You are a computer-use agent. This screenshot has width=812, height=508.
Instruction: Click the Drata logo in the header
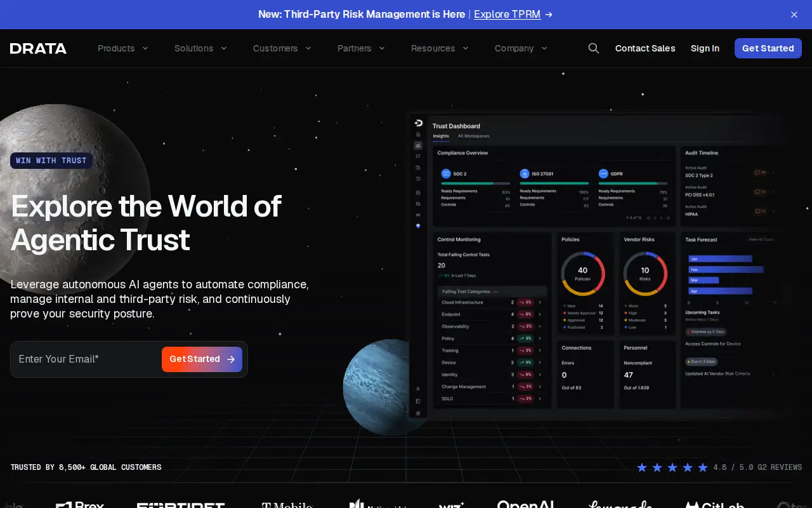tap(38, 48)
